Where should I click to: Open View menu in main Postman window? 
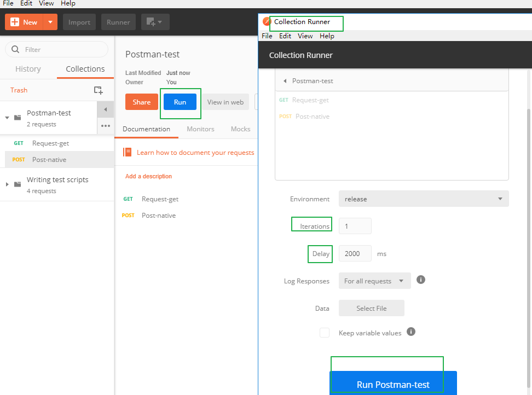pyautogui.click(x=46, y=3)
